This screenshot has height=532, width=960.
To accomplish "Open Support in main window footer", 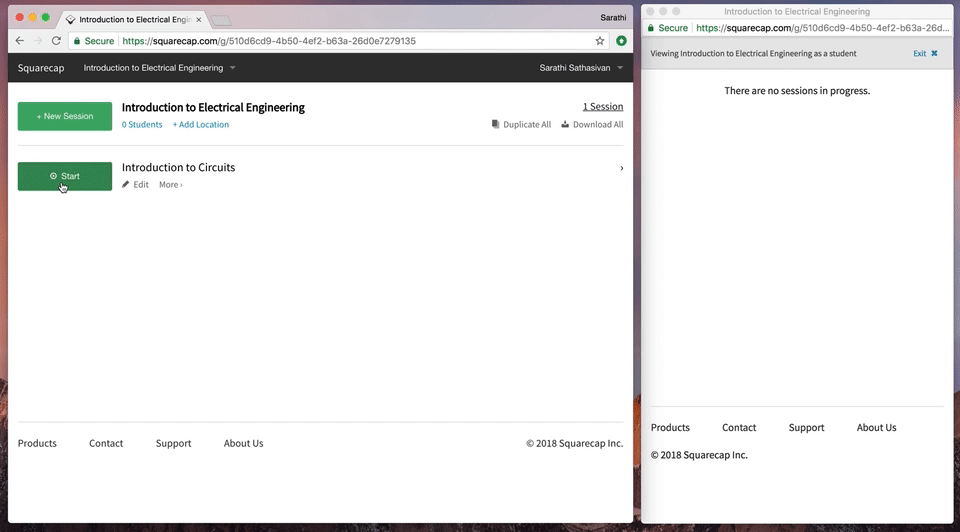I will (x=173, y=443).
